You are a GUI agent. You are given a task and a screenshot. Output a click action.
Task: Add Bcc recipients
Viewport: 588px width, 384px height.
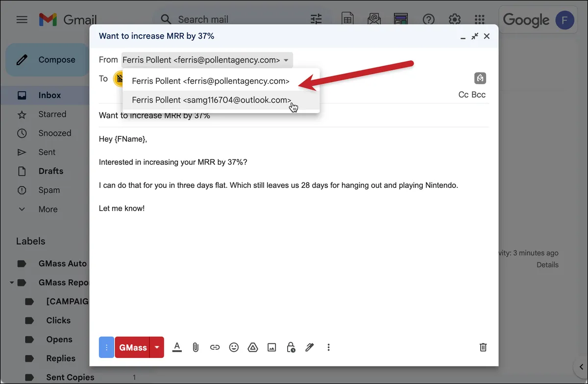pos(479,95)
